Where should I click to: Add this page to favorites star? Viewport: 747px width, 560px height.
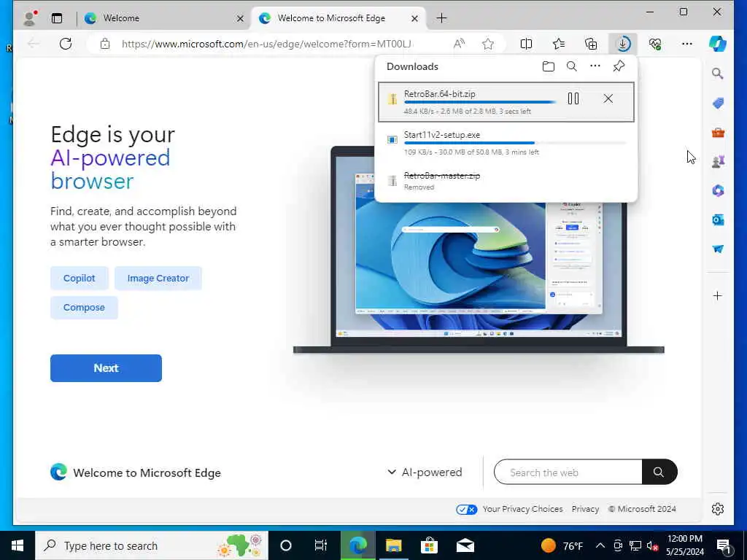click(488, 44)
